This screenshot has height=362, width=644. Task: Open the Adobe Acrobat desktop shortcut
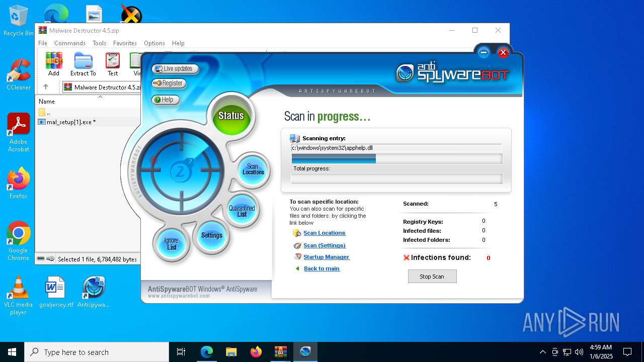(19, 133)
